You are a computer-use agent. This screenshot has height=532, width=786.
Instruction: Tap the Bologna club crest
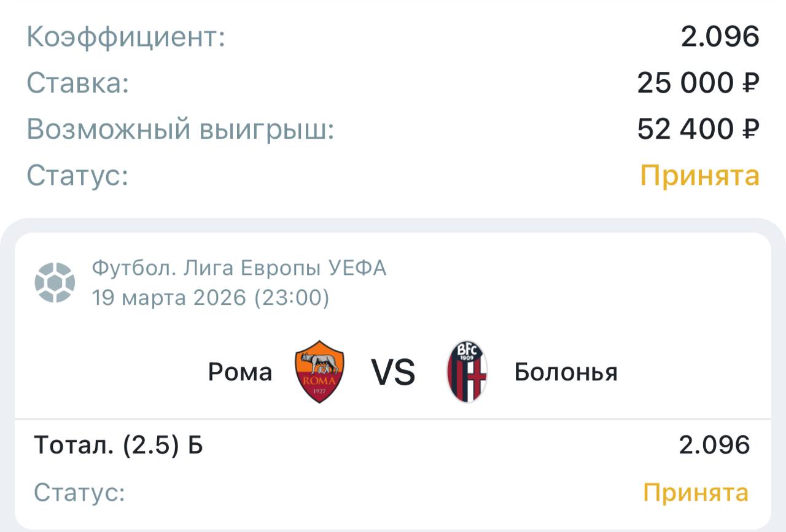pos(467,372)
